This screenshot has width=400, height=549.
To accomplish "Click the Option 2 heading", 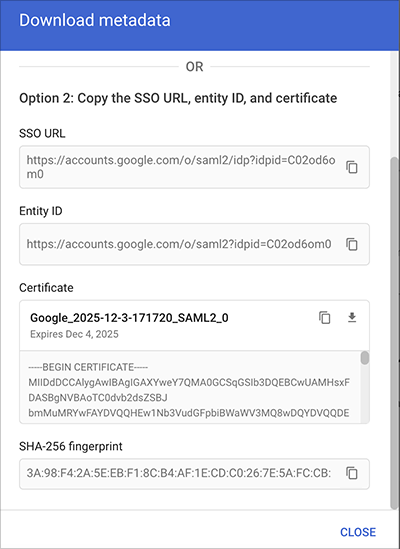I will click(178, 98).
